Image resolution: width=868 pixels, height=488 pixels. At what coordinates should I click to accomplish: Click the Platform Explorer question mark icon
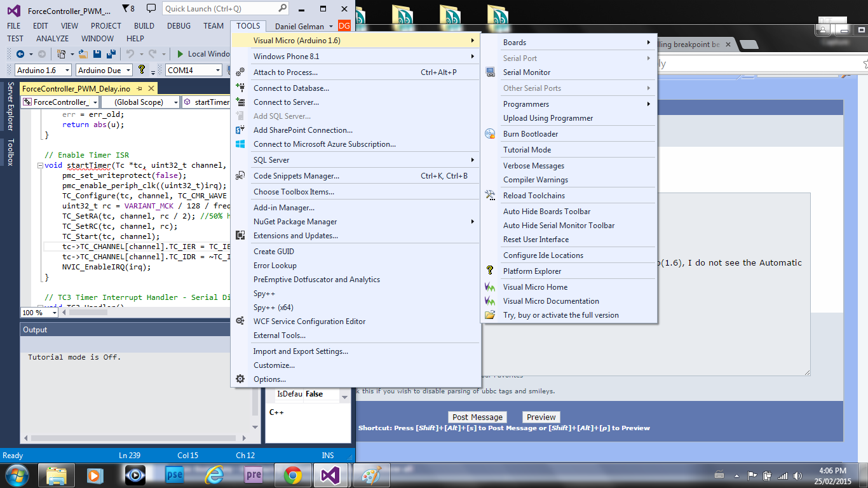[490, 271]
